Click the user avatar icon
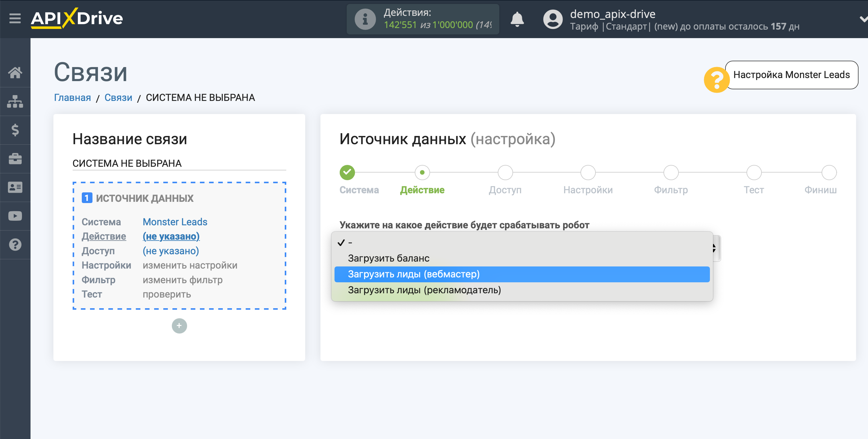The image size is (868, 439). (553, 19)
